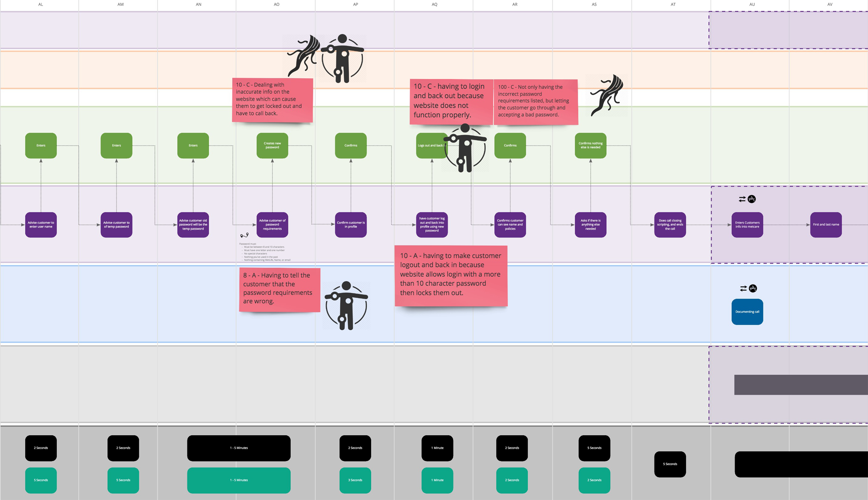Select the cyclist figure in the blue row
The image size is (868, 500).
tap(346, 304)
